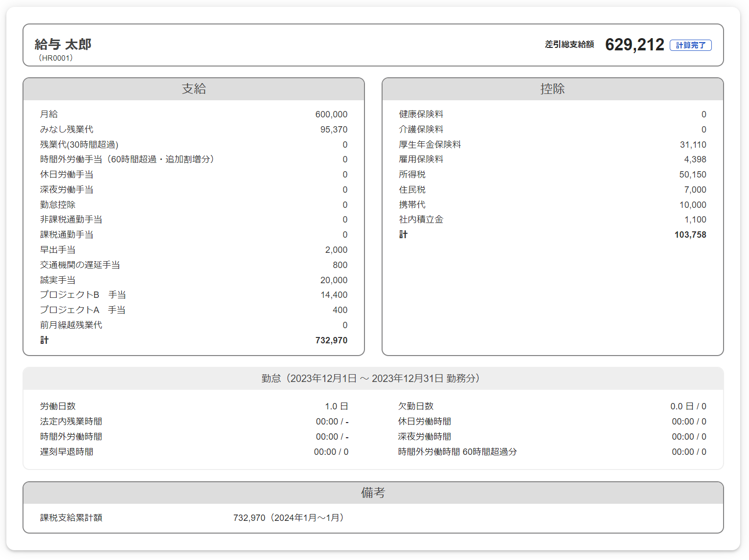Select the 深夜労働時間 label
The height and width of the screenshot is (560, 749).
(x=425, y=437)
